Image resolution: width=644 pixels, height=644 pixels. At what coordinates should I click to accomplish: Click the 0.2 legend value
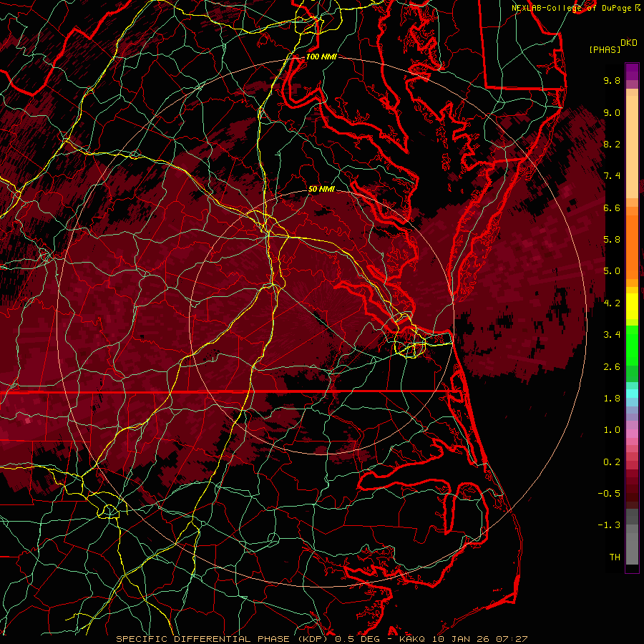point(612,462)
